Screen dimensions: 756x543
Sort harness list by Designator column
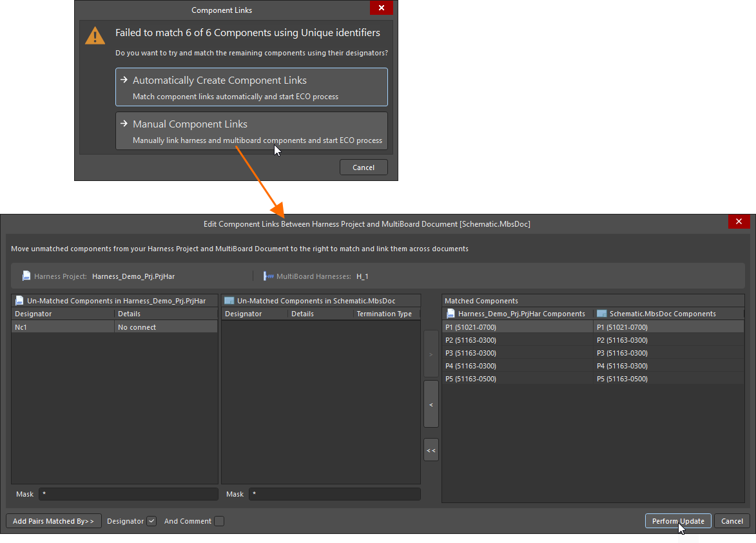point(63,314)
